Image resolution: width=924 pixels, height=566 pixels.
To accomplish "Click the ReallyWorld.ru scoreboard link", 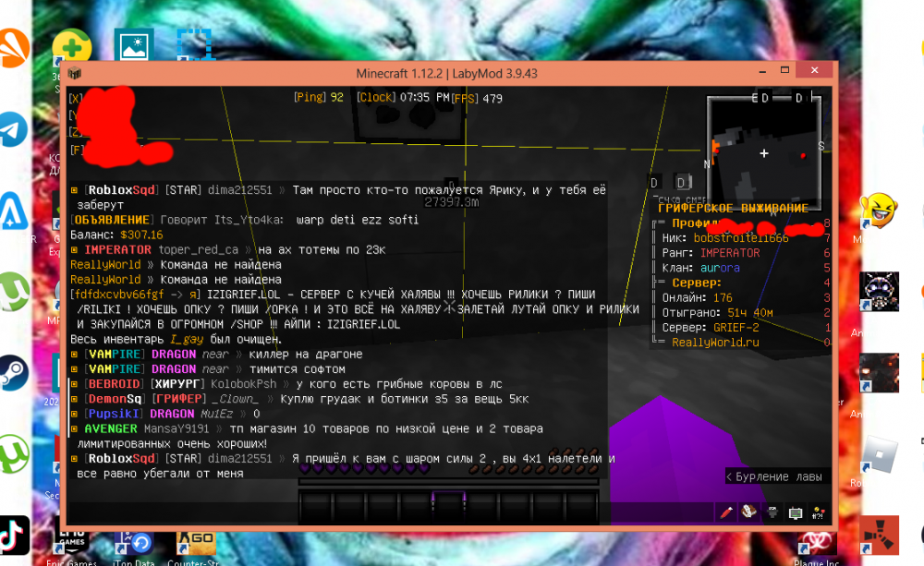I will click(x=715, y=343).
